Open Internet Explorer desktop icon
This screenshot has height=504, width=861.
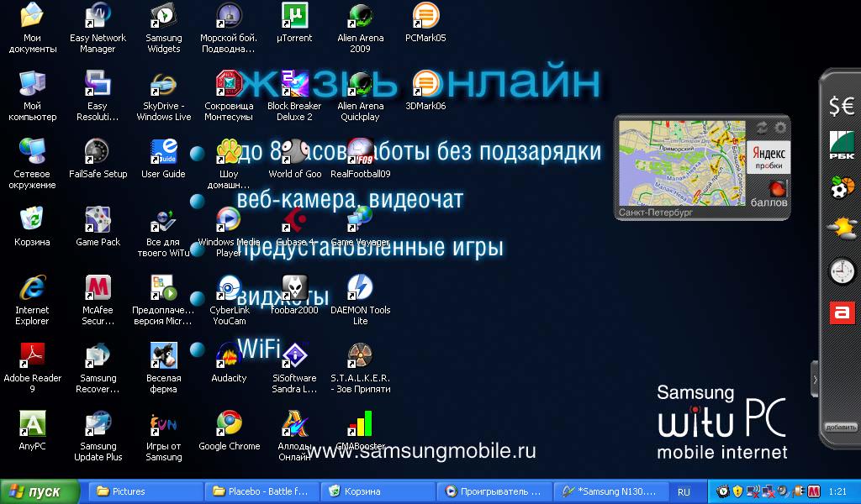[32, 287]
